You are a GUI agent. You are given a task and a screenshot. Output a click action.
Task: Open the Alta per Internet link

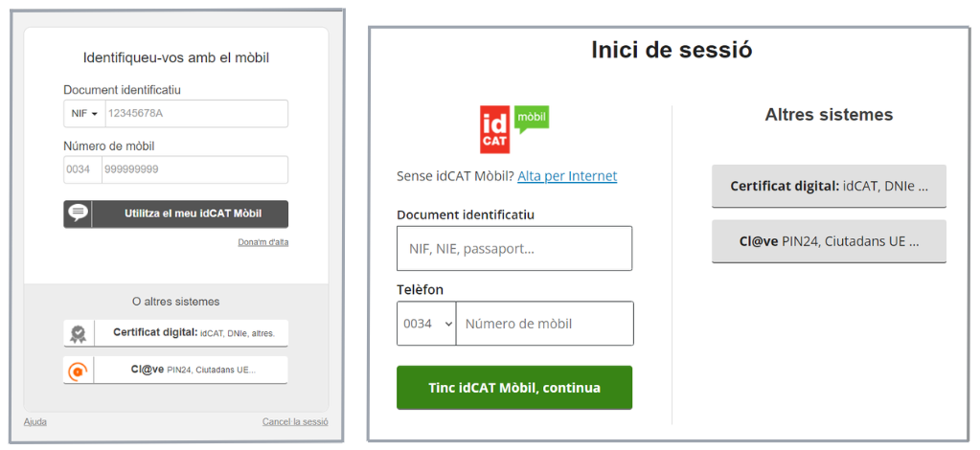coord(567,176)
